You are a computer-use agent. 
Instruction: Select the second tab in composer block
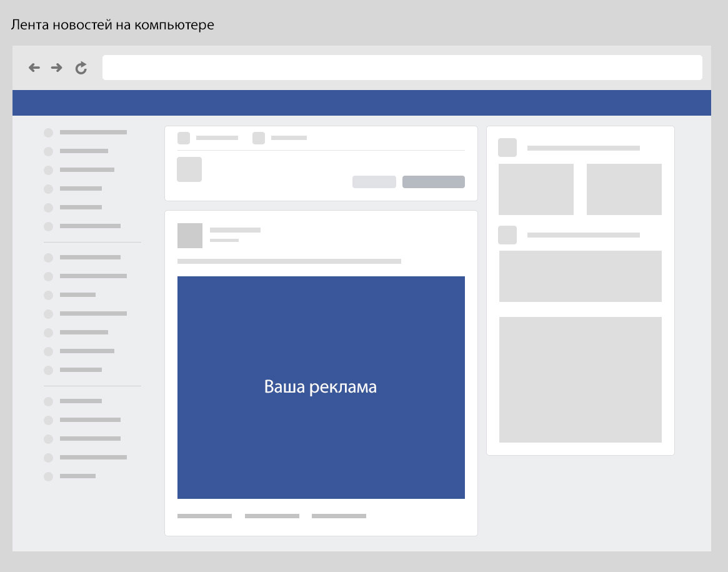tap(280, 138)
